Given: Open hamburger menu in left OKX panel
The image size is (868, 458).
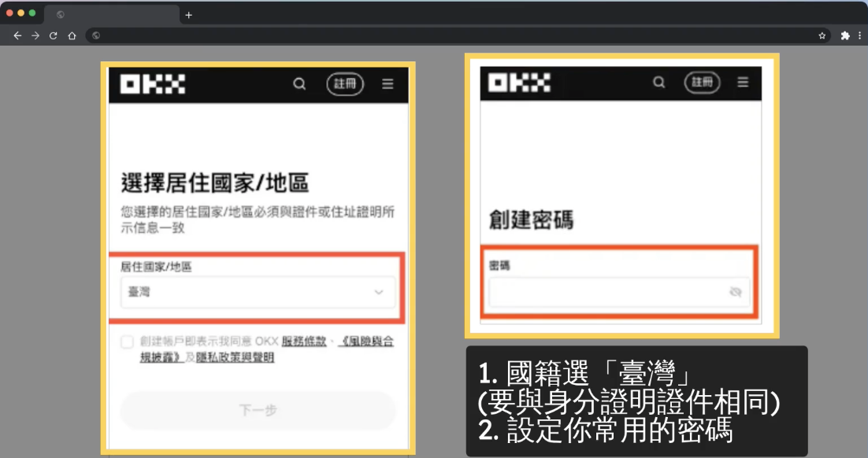Looking at the screenshot, I should tap(388, 83).
